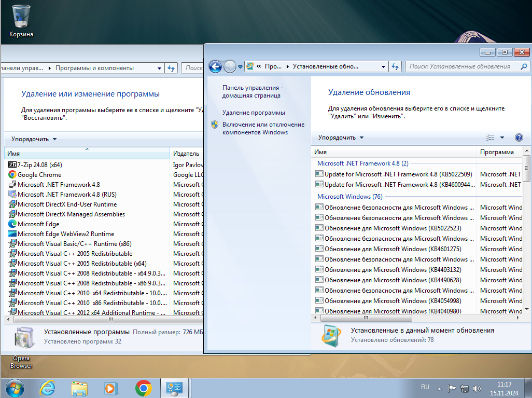532x398 pixels.
Task: Open the Recycle Bin (Корзина) desktop icon
Action: coord(21,21)
